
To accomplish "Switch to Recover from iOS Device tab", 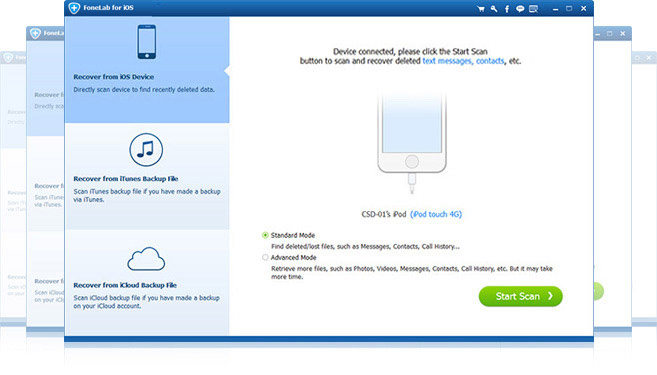I will tap(147, 70).
